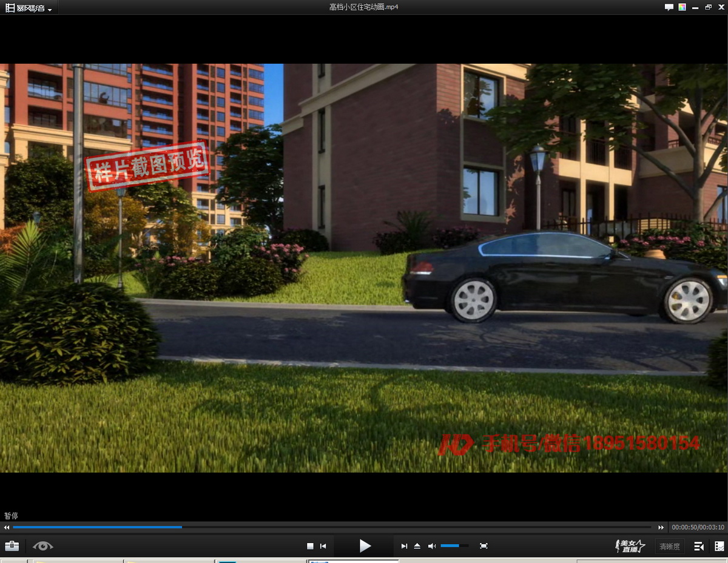The image size is (728, 563).
Task: Stop the video playback
Action: [310, 546]
